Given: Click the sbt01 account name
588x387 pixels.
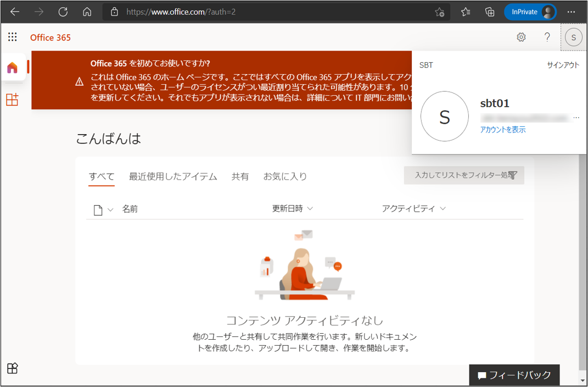Looking at the screenshot, I should (x=495, y=103).
